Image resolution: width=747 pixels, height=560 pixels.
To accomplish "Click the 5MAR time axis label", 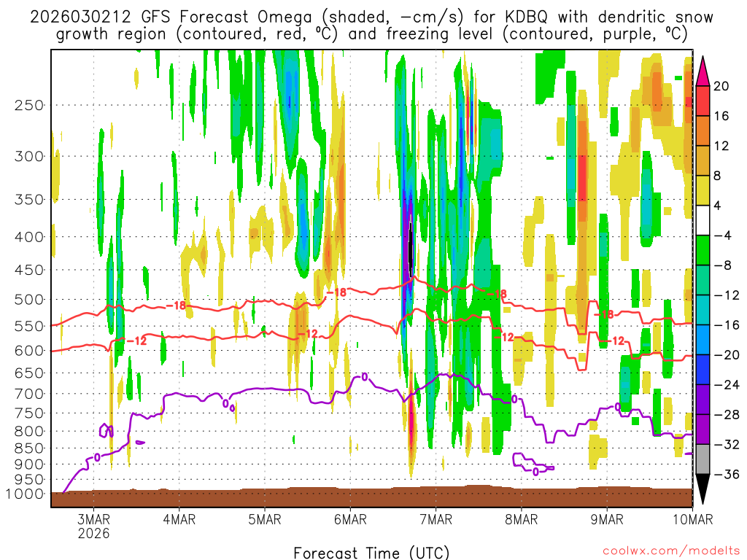I will (x=264, y=519).
